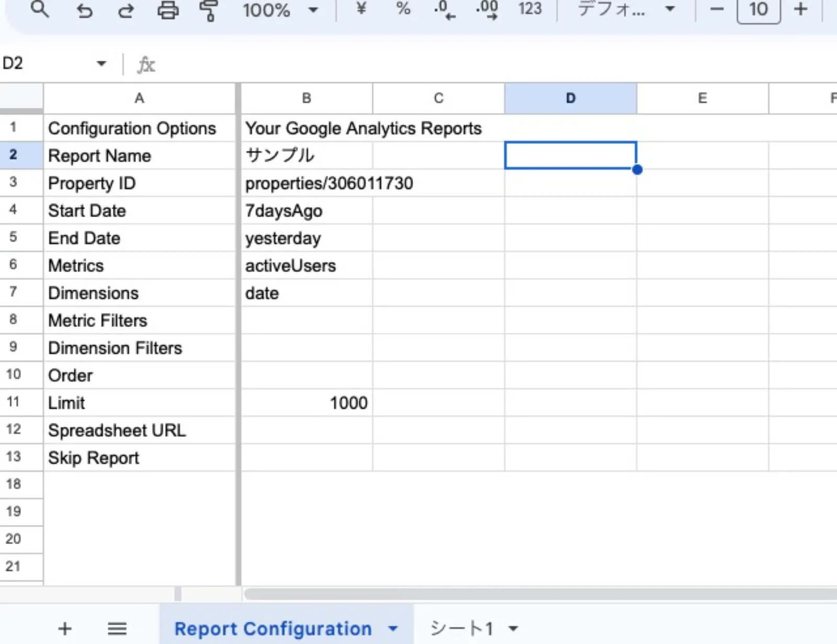
Task: Select column C header
Action: pyautogui.click(x=438, y=98)
